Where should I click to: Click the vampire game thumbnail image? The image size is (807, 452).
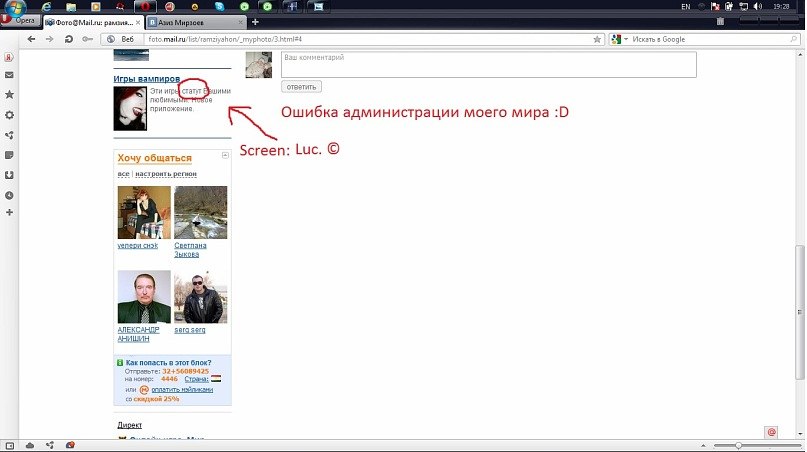pos(130,108)
